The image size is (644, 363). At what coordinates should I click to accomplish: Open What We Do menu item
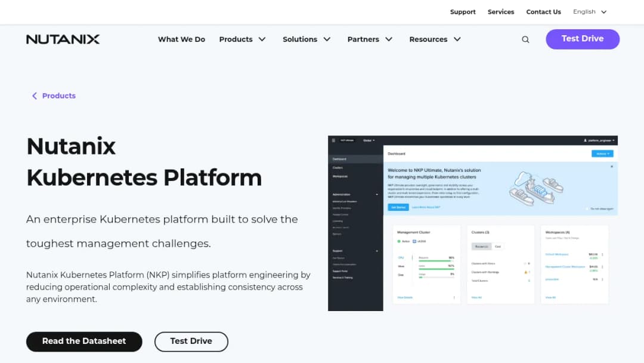pos(181,39)
